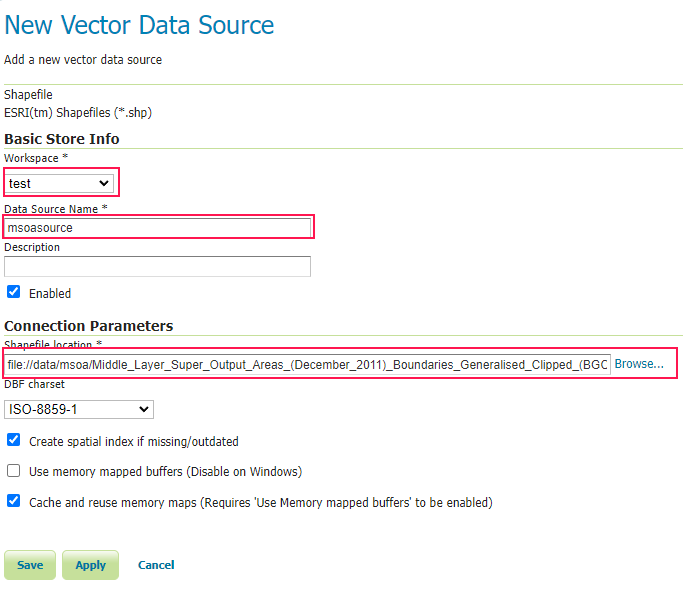Toggle 'Cache and reuse memory maps' checkbox
Screen dimensions: 683x592
click(14, 501)
